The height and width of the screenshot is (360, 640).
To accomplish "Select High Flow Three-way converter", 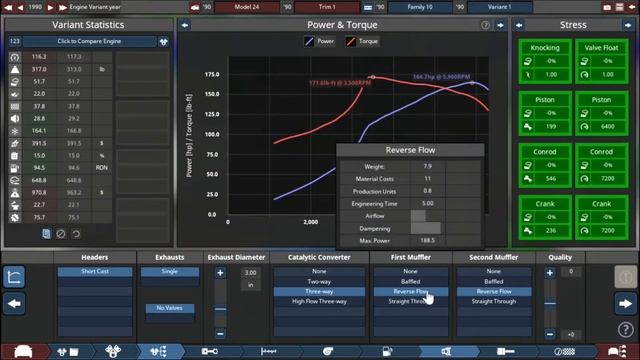I will [x=319, y=301].
